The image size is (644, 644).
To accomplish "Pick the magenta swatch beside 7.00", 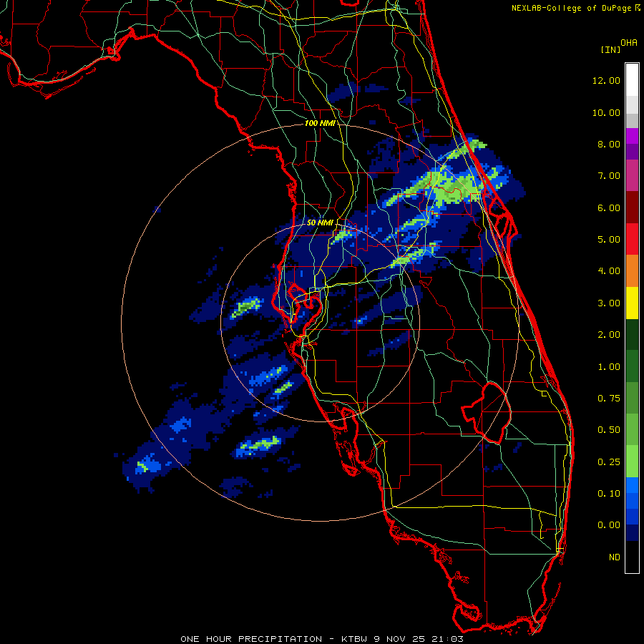I will [632, 176].
